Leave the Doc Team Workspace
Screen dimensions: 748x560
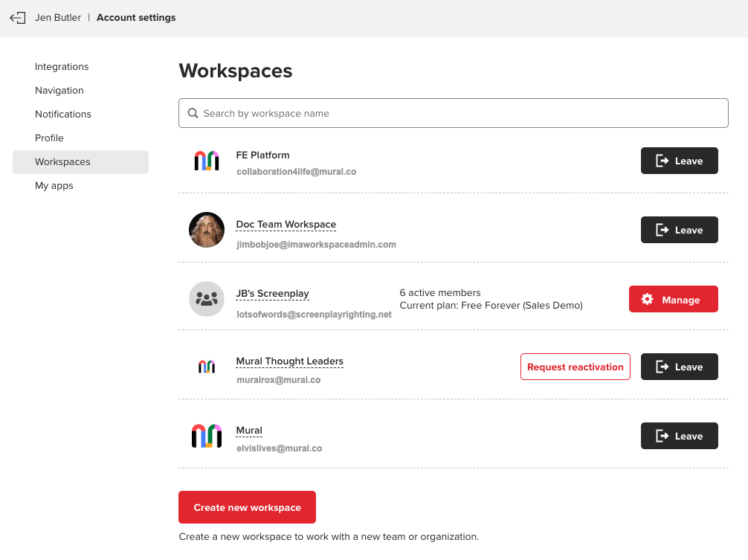click(x=679, y=230)
